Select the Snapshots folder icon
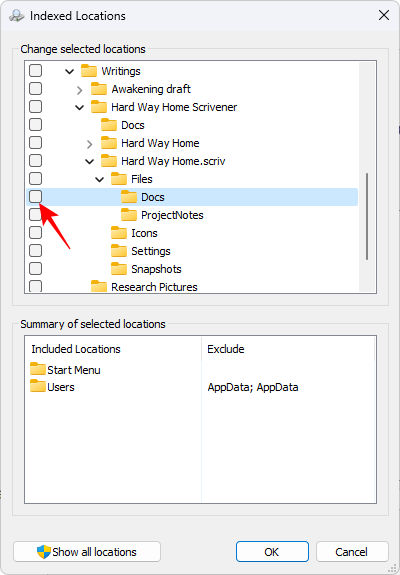The width and height of the screenshot is (400, 575). (x=119, y=269)
